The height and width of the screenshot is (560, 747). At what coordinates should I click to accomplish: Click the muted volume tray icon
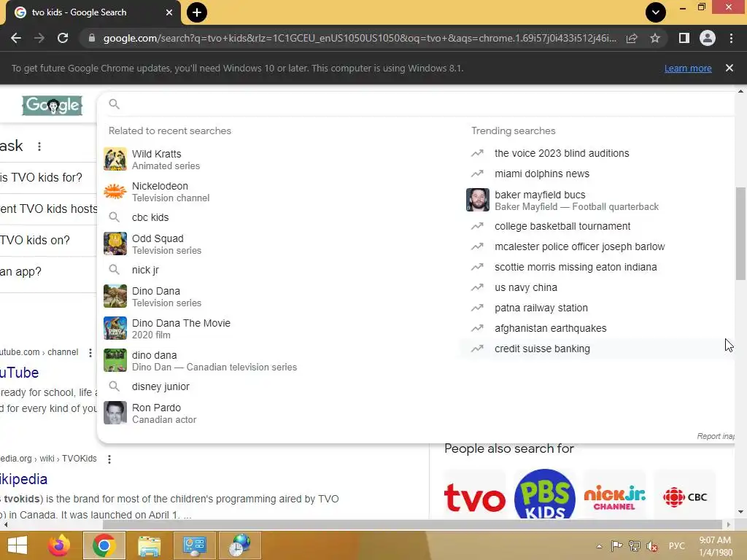tap(652, 546)
